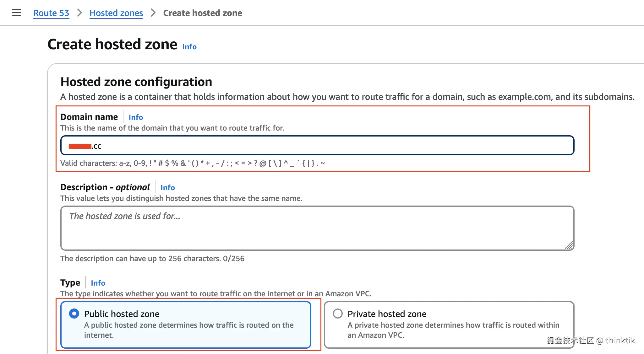Screen dimensions: 644x354
Task: Click Info link beside Create hosted zone title
Action: [x=189, y=47]
